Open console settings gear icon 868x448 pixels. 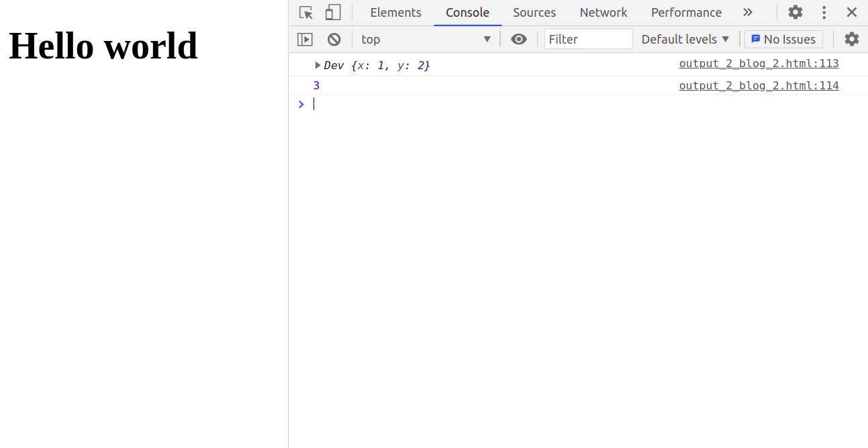pyautogui.click(x=851, y=40)
